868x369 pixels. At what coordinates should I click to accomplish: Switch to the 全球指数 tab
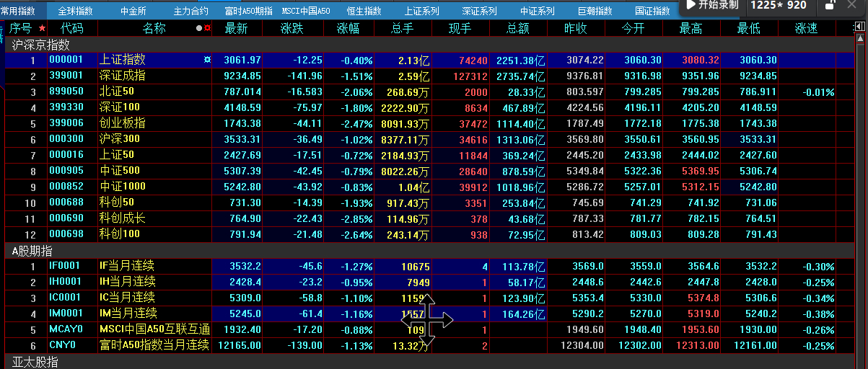(75, 11)
